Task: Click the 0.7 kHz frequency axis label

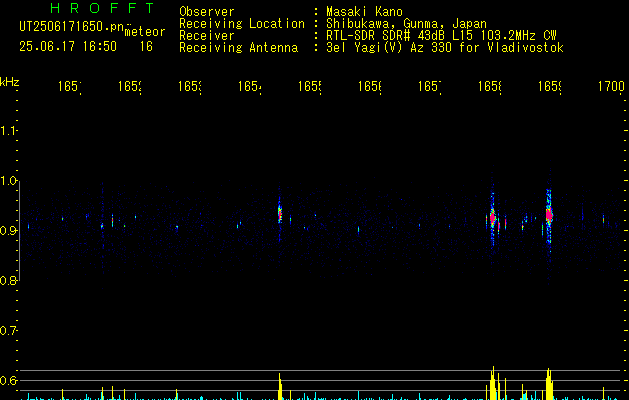Action: (8, 331)
